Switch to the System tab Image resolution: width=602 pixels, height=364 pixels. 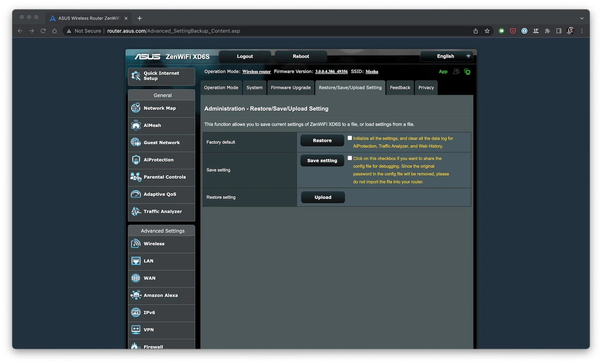[x=254, y=88]
